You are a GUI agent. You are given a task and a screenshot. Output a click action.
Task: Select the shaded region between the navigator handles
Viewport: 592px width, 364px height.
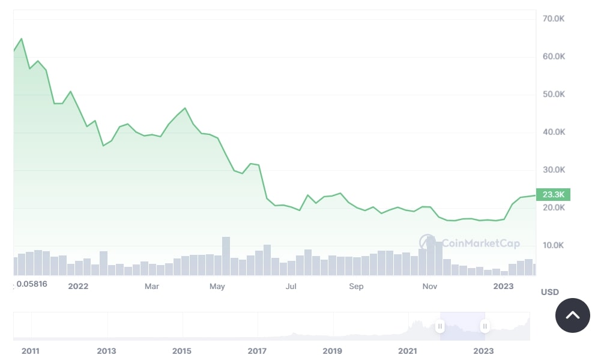462,326
